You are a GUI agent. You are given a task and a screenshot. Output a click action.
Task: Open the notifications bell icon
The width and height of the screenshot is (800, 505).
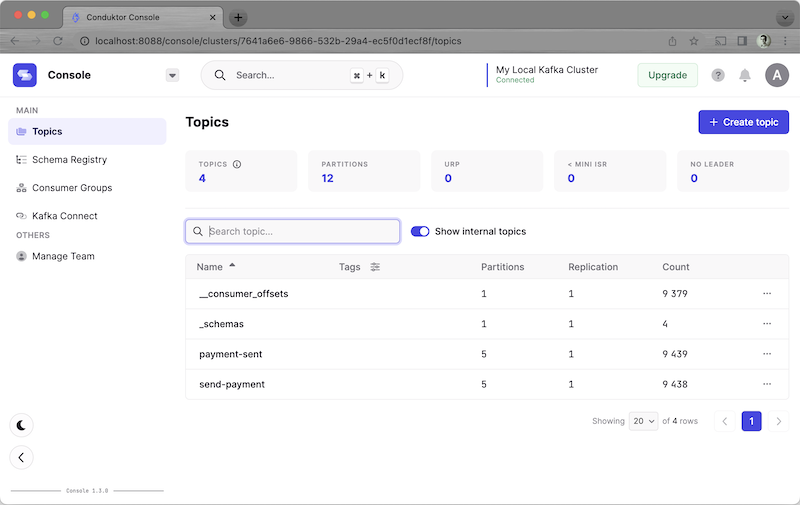coord(745,75)
